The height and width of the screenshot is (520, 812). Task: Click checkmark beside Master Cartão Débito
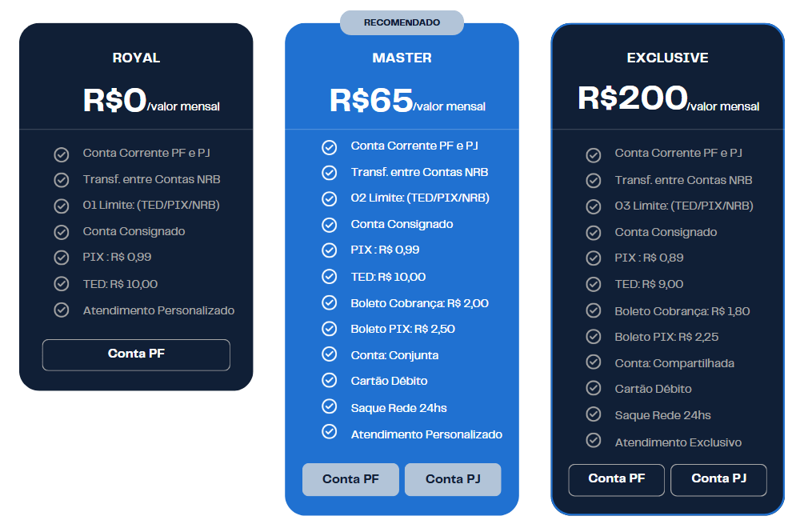330,380
